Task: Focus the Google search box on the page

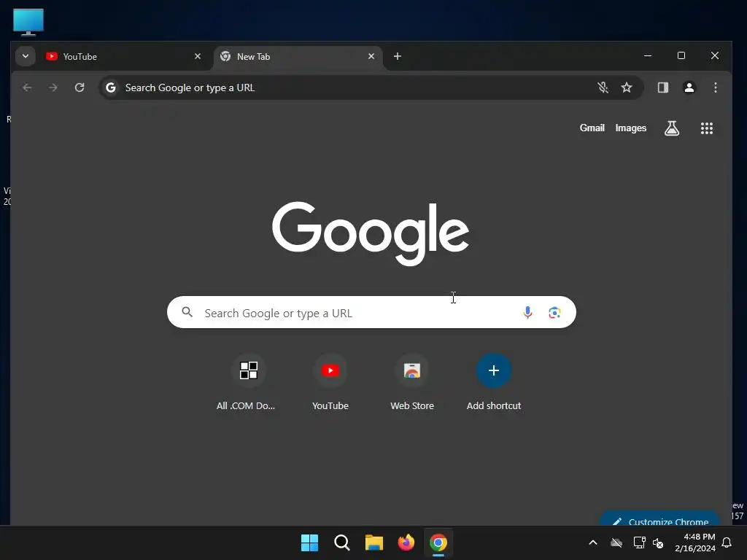Action: coord(371,312)
